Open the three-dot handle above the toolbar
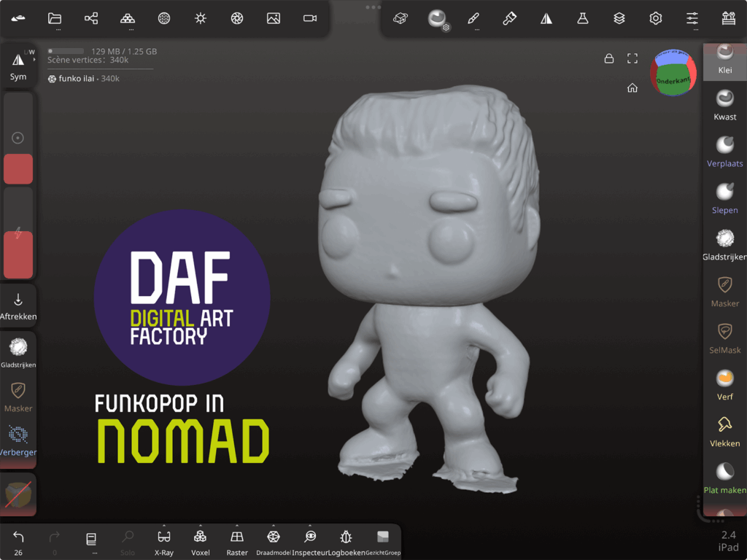This screenshot has height=560, width=747. click(373, 7)
